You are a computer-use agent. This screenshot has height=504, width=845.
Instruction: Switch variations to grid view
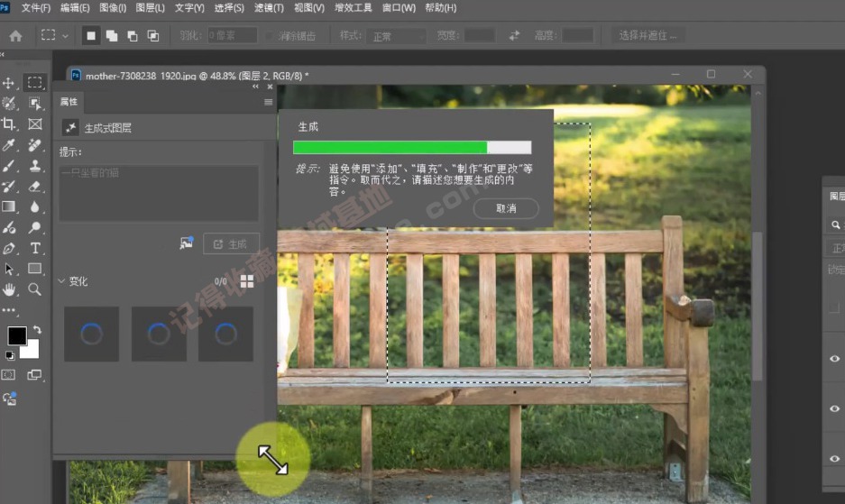247,281
